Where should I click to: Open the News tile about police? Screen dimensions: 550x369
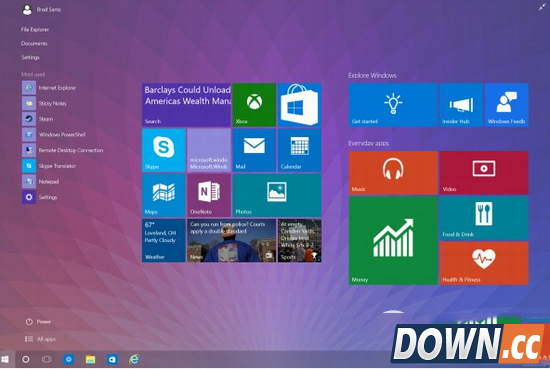pyautogui.click(x=232, y=240)
